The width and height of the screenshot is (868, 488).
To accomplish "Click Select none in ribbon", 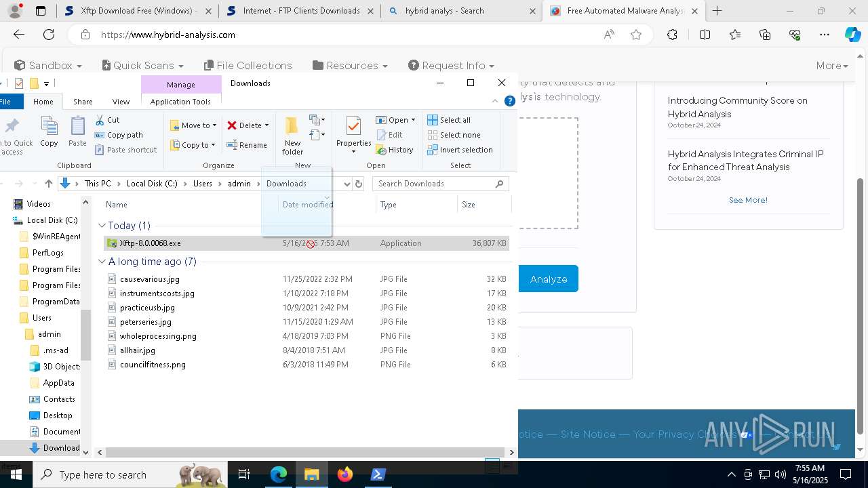I will point(454,135).
